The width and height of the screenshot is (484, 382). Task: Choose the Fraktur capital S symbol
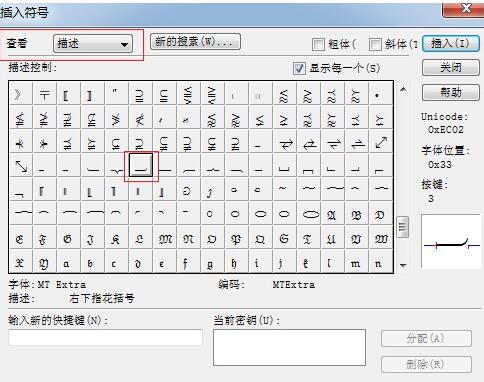tap(284, 238)
